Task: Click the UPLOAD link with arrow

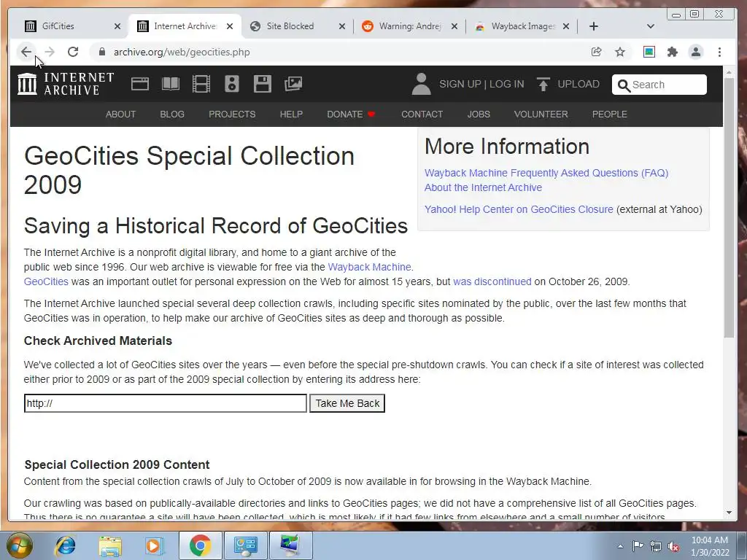Action: [568, 85]
